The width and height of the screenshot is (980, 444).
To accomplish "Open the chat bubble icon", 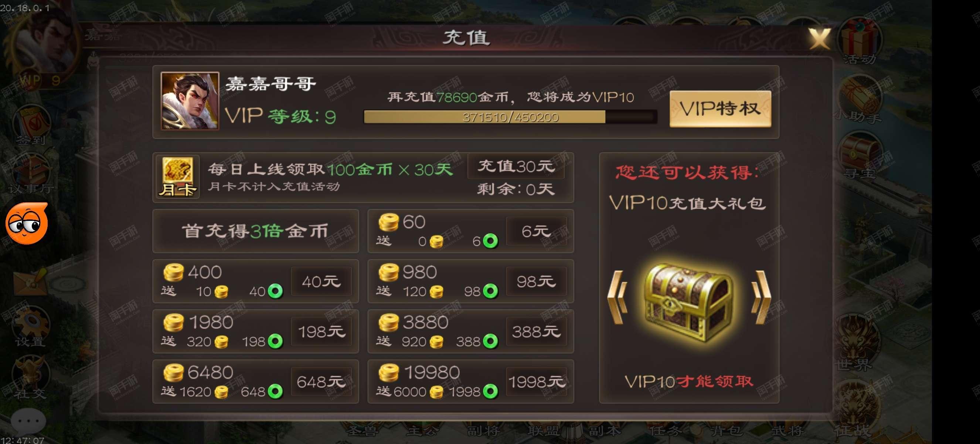I will tap(28, 421).
